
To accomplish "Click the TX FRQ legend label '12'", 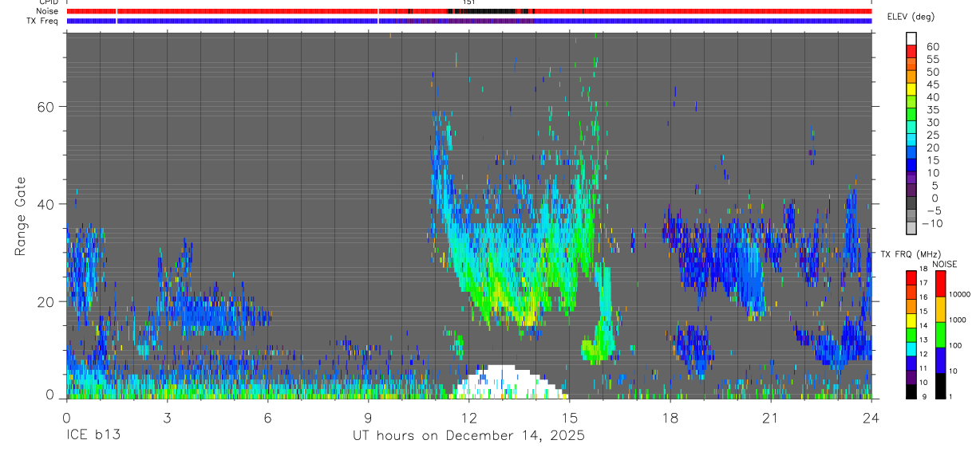I will [923, 353].
